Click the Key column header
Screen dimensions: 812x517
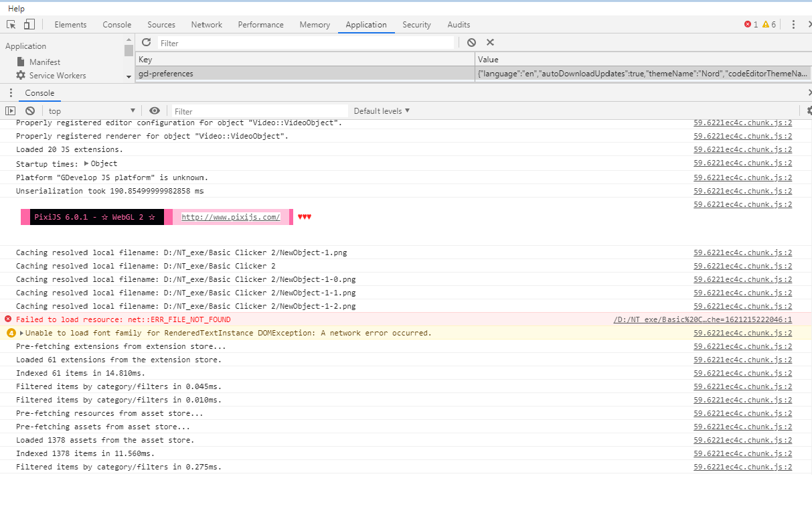click(305, 60)
